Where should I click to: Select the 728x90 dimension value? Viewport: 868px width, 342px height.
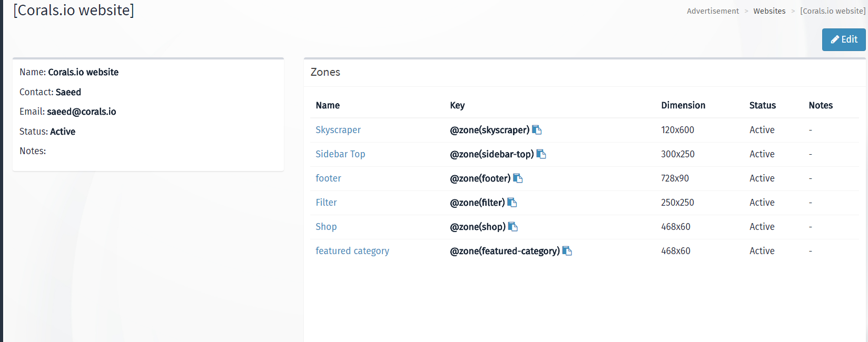(675, 178)
